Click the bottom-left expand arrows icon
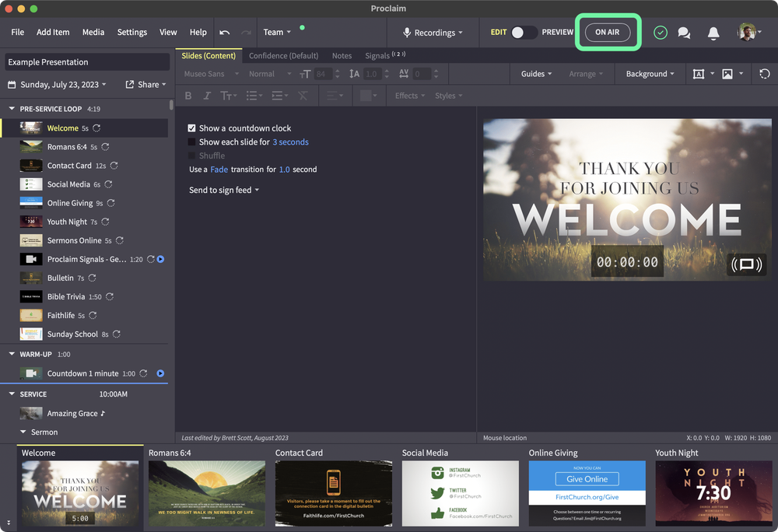This screenshot has width=778, height=532. tap(9, 523)
